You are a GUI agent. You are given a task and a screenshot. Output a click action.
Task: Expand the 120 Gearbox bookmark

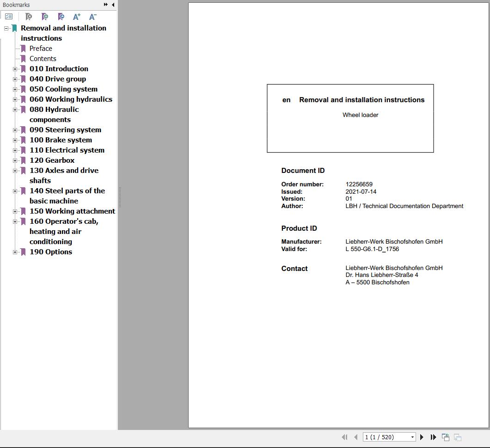tap(15, 160)
